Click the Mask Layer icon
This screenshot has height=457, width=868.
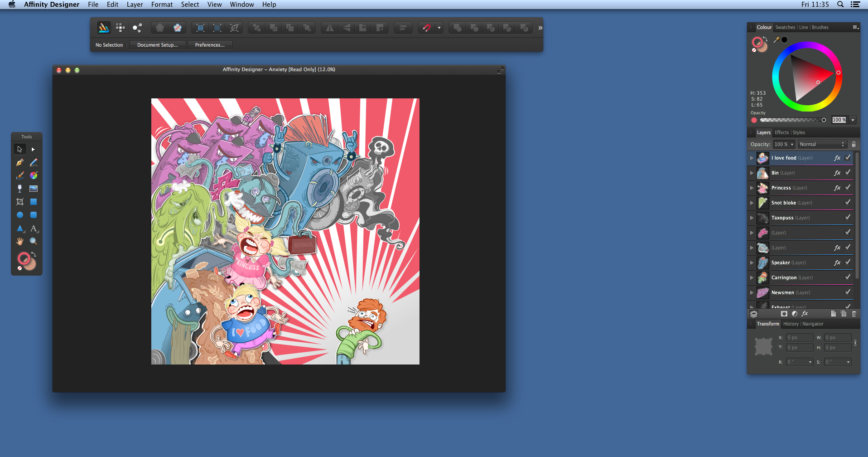click(784, 314)
